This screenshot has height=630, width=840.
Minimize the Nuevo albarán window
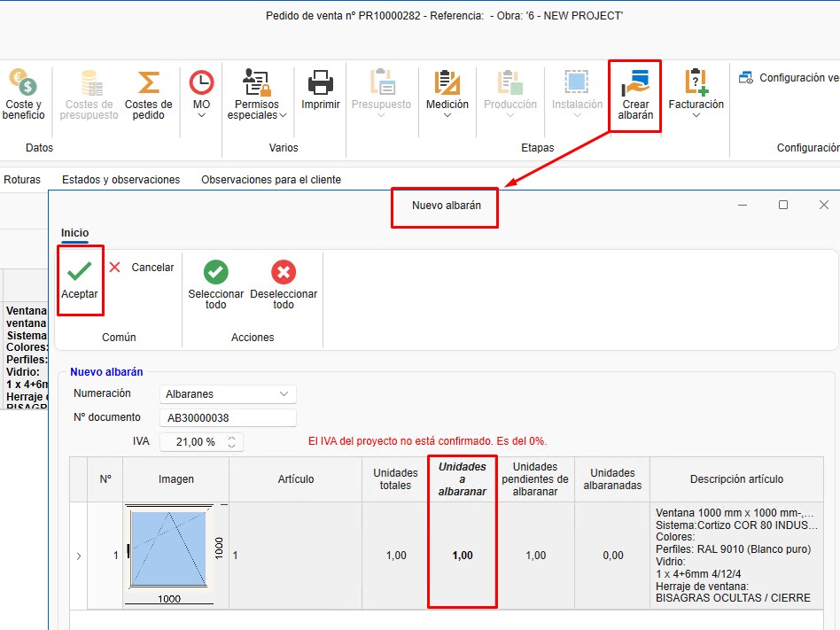point(743,205)
